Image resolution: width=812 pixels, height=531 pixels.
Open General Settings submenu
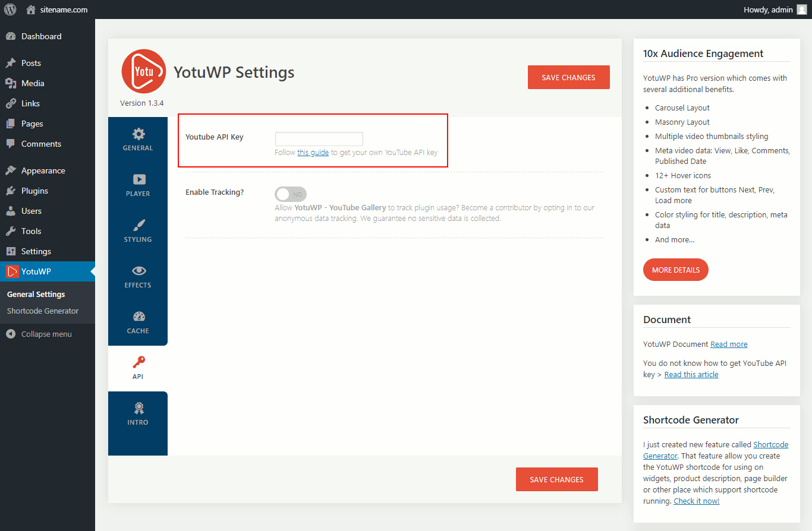36,294
